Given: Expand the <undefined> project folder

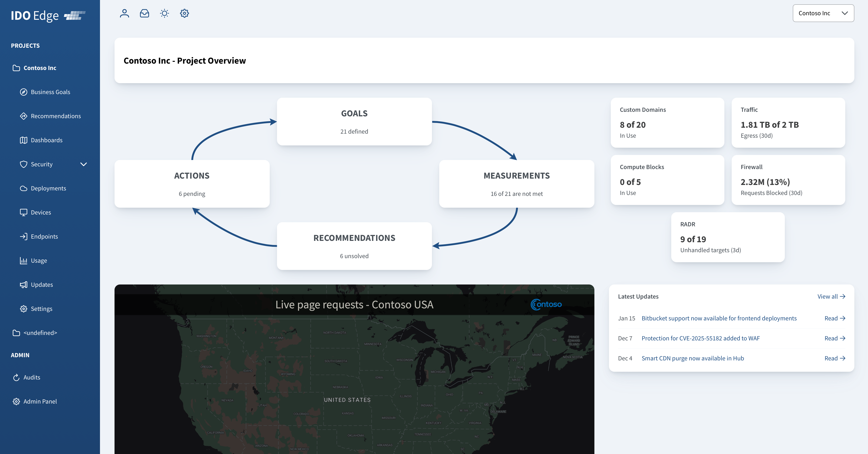Looking at the screenshot, I should pos(40,333).
